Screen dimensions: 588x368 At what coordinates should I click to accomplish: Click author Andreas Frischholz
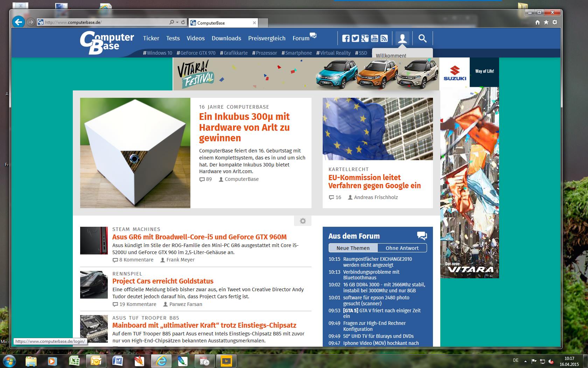(373, 197)
